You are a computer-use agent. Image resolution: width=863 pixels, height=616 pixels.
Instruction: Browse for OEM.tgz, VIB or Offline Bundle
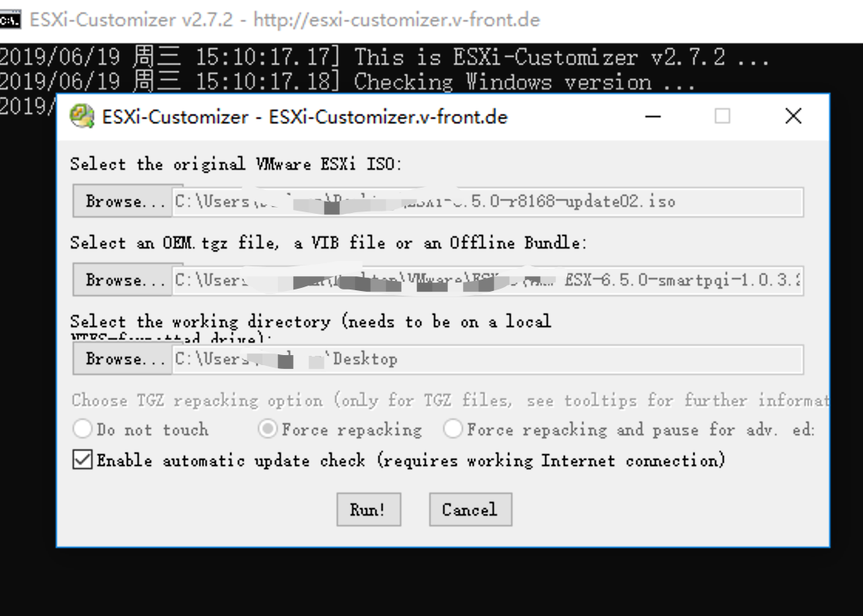123,280
